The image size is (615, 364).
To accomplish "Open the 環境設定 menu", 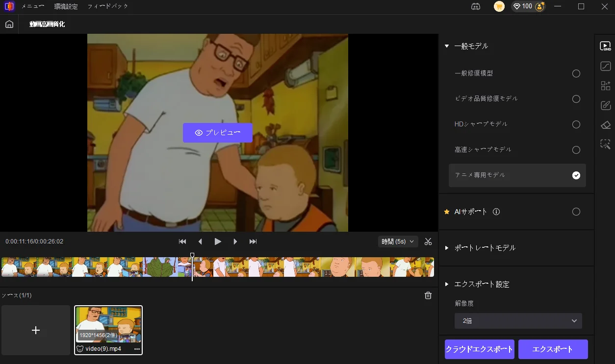I will coord(66,6).
